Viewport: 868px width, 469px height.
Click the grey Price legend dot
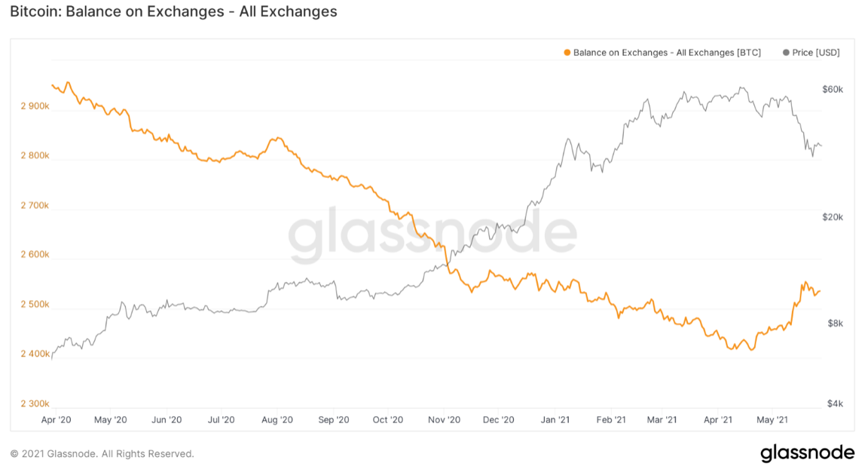786,53
